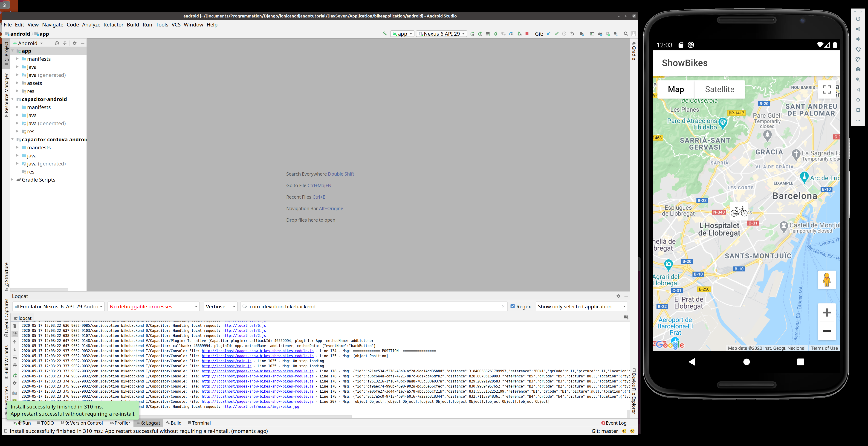Click the bike marker on the map
Viewport: 868px width, 446px height.
click(x=739, y=211)
